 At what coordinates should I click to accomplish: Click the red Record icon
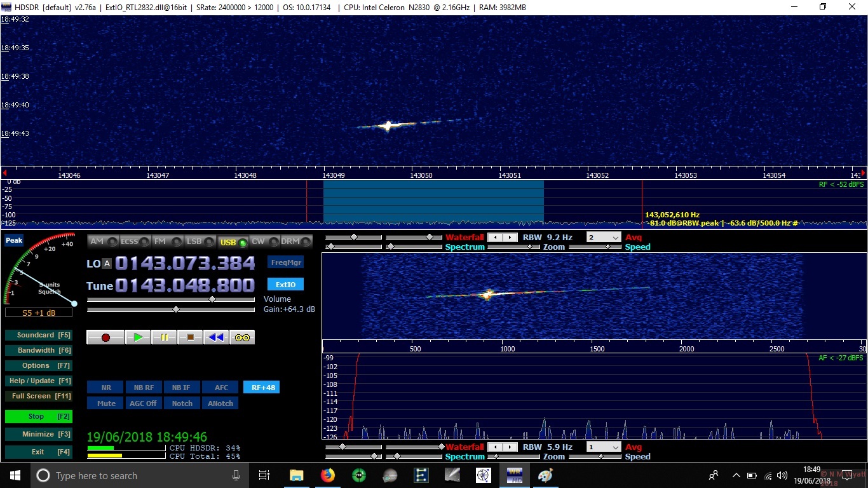click(105, 337)
